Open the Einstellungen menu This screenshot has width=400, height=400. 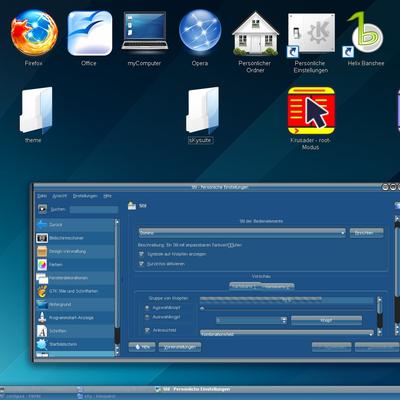(x=85, y=196)
